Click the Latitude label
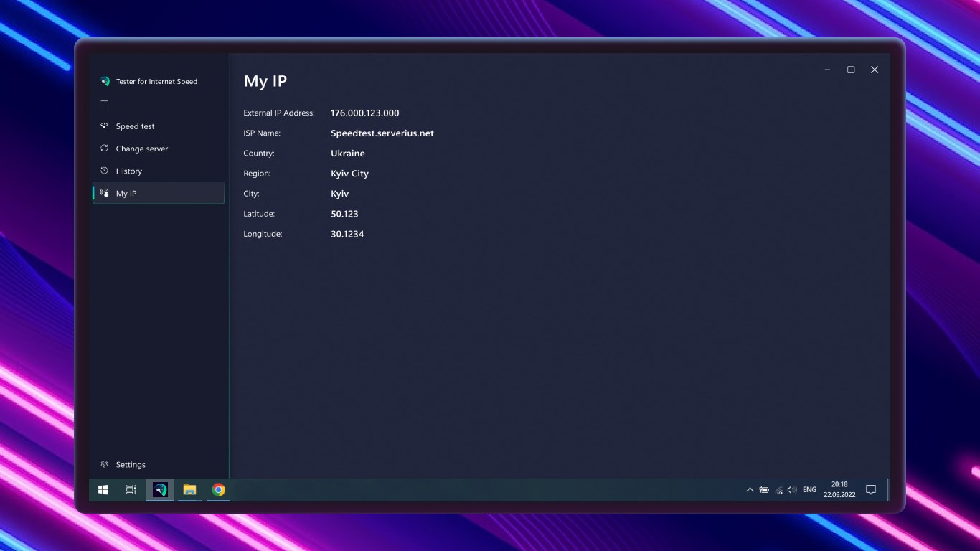 (259, 214)
